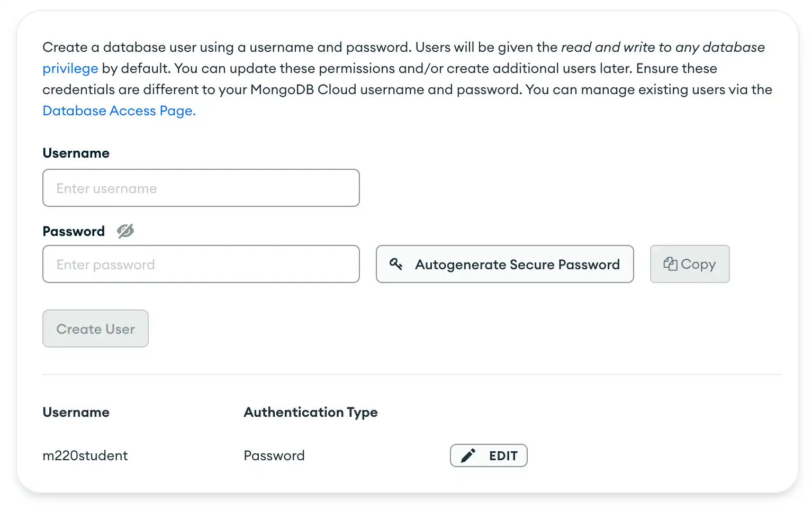
Task: Open the Database Access Page link
Action: (119, 111)
